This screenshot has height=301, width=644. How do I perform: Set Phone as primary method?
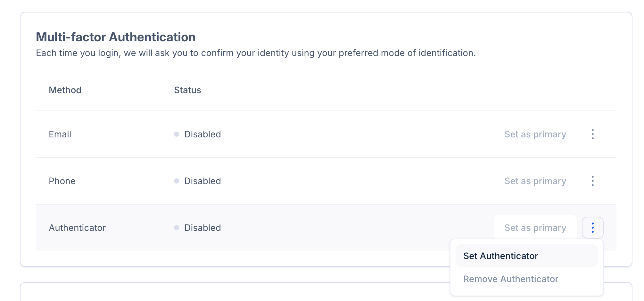535,181
